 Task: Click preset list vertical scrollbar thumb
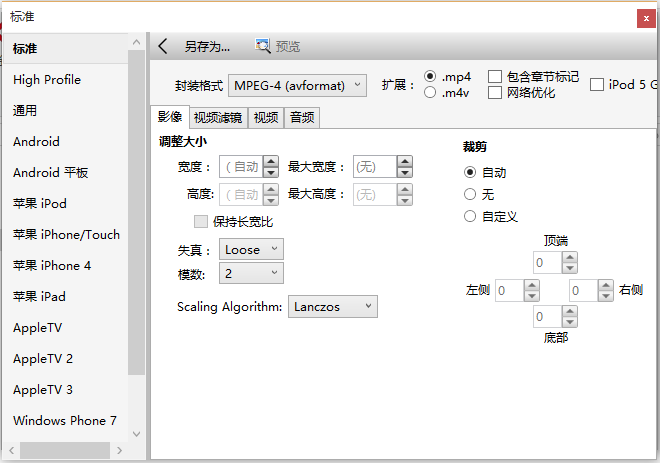(x=136, y=213)
